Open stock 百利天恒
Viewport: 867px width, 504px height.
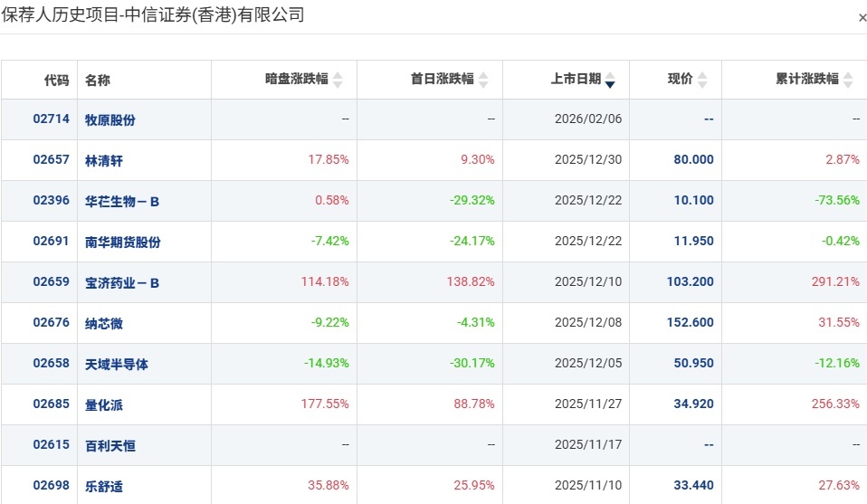pos(110,446)
